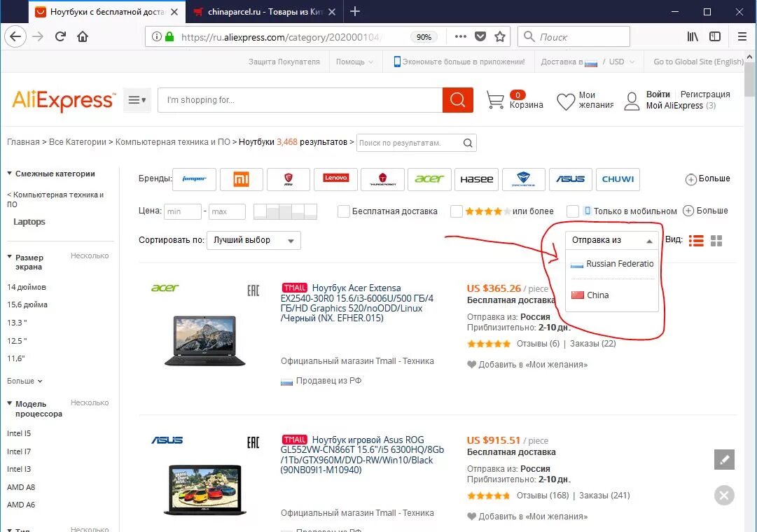Click the min price input
The image size is (757, 532).
(183, 211)
